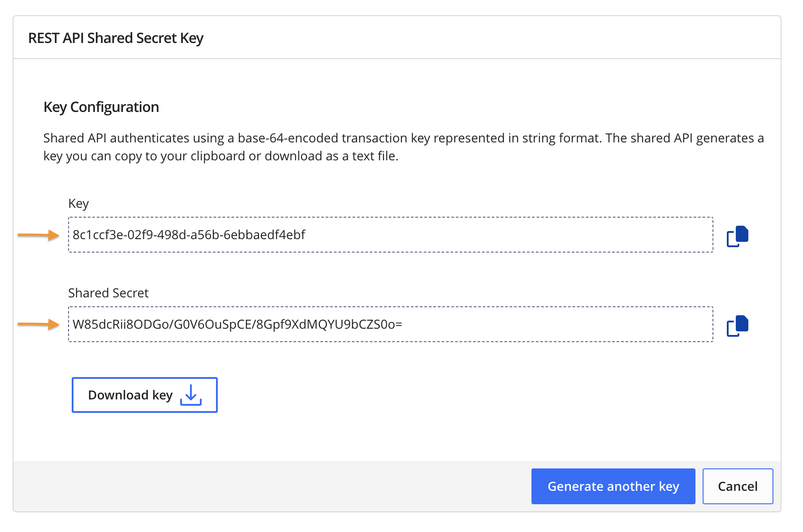
Task: Click the secret string starting with W85dcRii8
Action: 237,325
